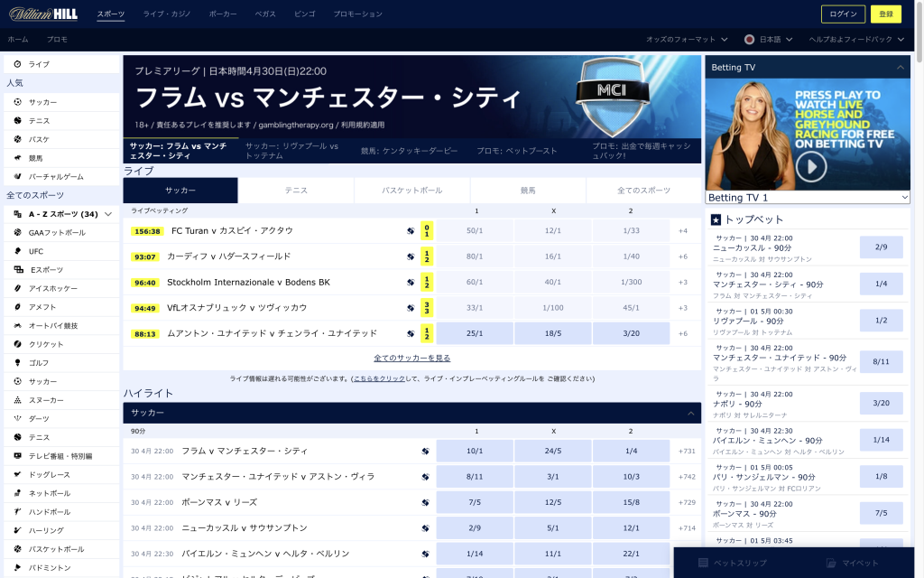This screenshot has height=578, width=924.
Task: Toggle the 25/1 odds on the live match
Action: pos(475,333)
